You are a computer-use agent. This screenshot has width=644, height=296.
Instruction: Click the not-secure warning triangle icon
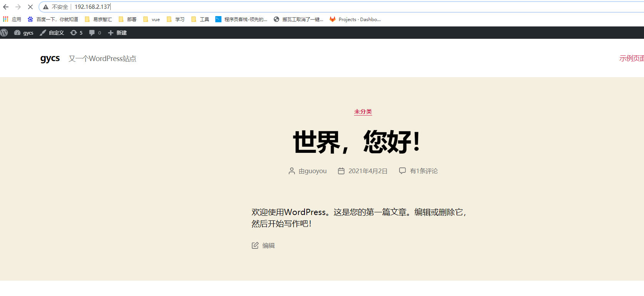click(x=46, y=7)
